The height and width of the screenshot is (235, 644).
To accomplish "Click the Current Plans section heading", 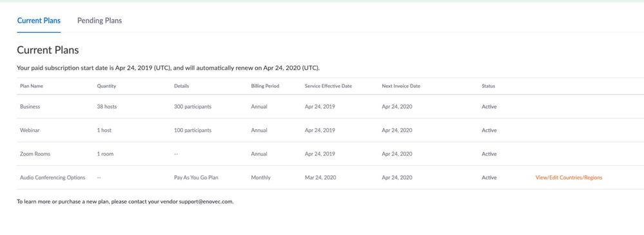I will click(48, 50).
